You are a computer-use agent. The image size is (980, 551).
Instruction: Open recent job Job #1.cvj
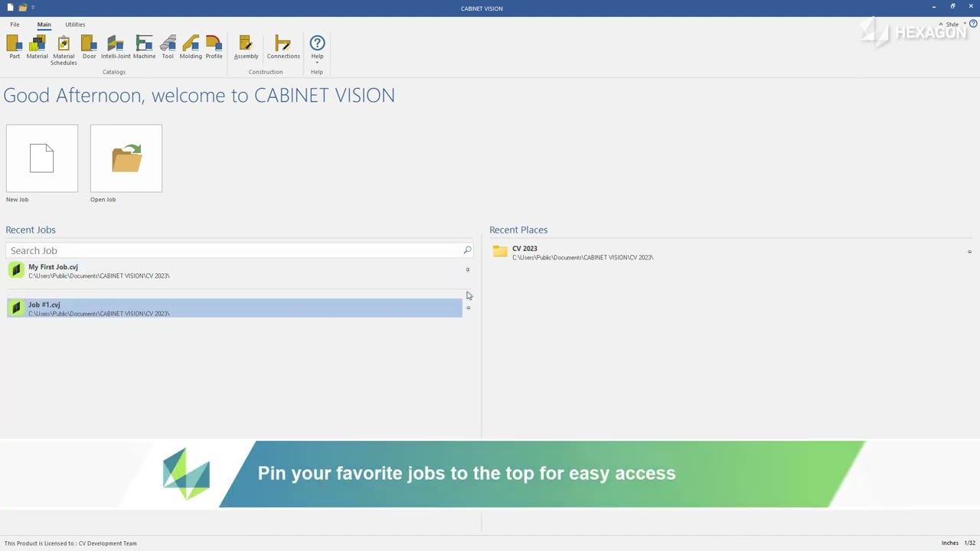(x=234, y=308)
